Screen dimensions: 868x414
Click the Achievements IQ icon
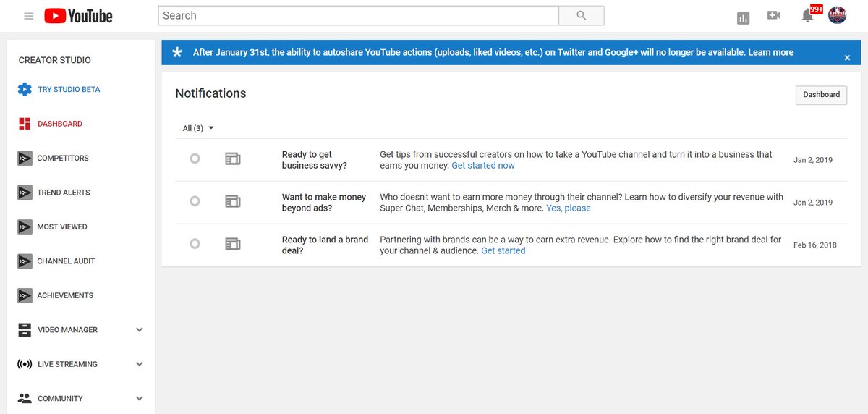(25, 296)
